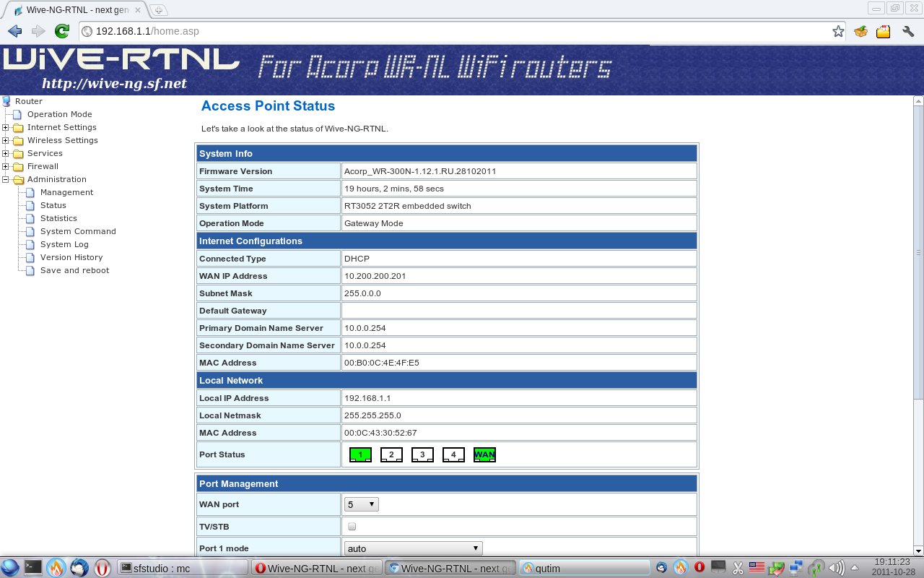Viewport: 924px width, 578px height.
Task: Click the page vertical scrollbar thumb
Action: click(918, 253)
